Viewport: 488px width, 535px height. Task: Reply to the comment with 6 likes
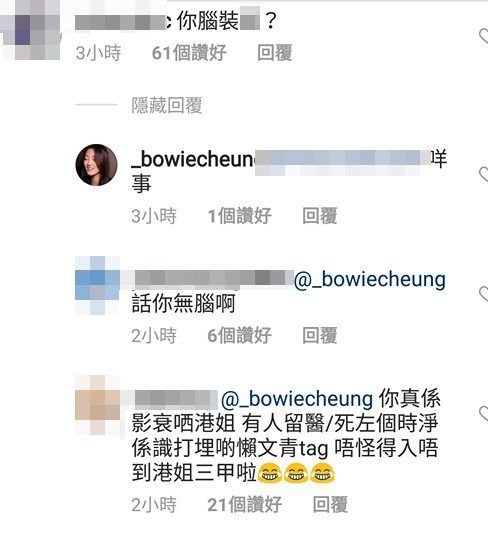click(320, 335)
